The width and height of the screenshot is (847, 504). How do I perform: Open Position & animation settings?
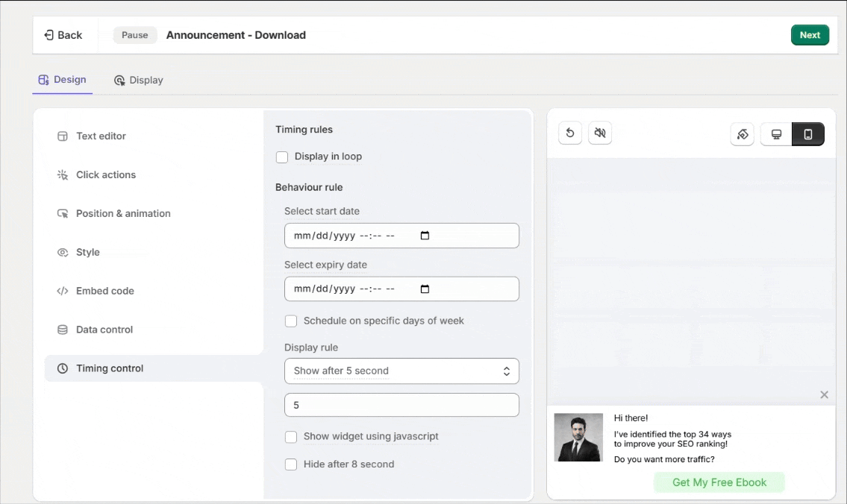[123, 214]
